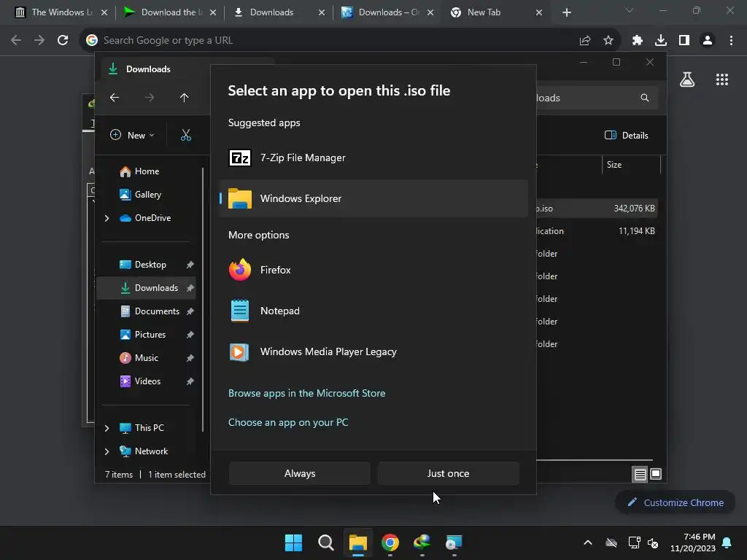Open Home in Explorer sidebar
Screen dimensions: 747x560
pos(139,171)
